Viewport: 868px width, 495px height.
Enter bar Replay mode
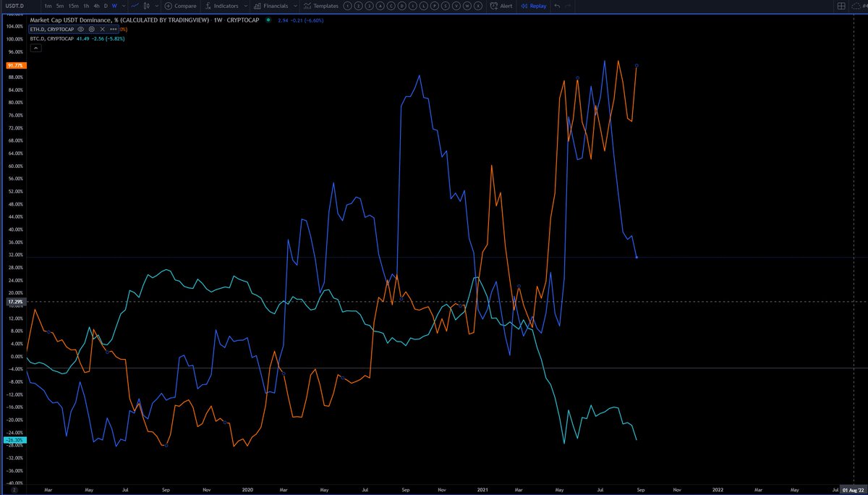[533, 5]
